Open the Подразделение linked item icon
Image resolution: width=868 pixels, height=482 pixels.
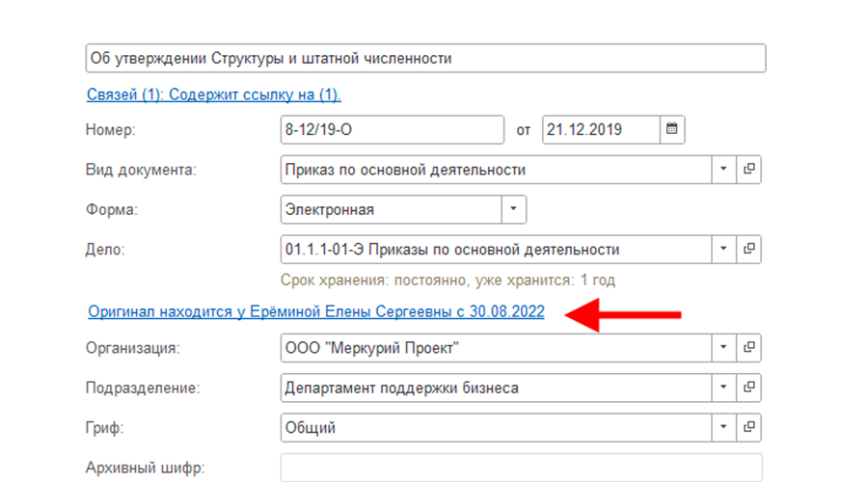(749, 388)
